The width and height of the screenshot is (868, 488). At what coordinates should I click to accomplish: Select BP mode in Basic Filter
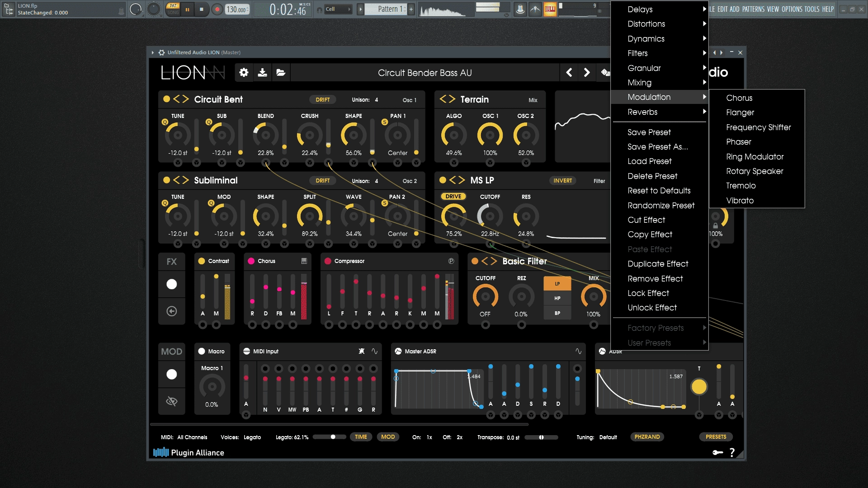pos(557,313)
